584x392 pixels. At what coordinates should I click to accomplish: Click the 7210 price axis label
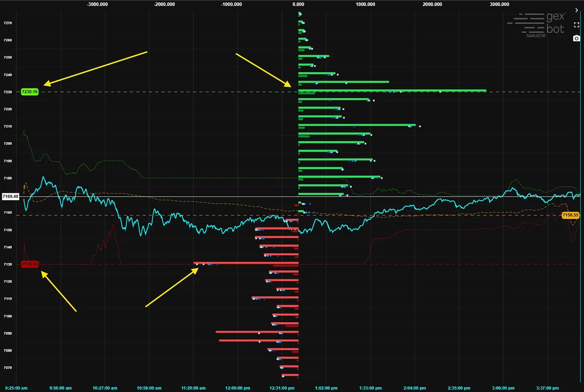click(8, 126)
